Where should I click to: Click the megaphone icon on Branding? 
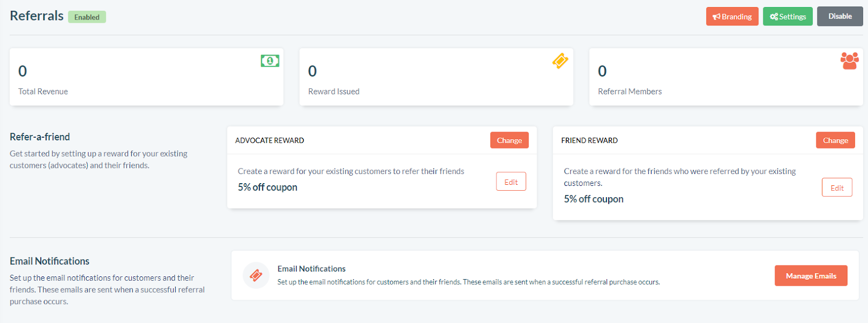pyautogui.click(x=717, y=17)
